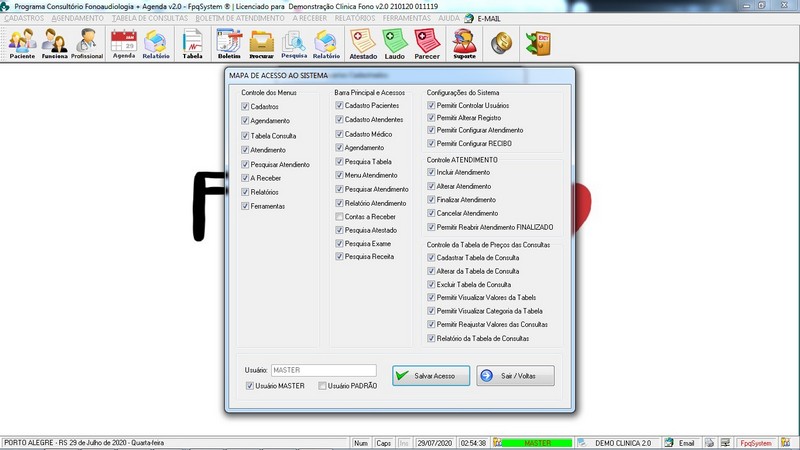
Task: Open the Tabela toolbar icon
Action: pos(192,44)
